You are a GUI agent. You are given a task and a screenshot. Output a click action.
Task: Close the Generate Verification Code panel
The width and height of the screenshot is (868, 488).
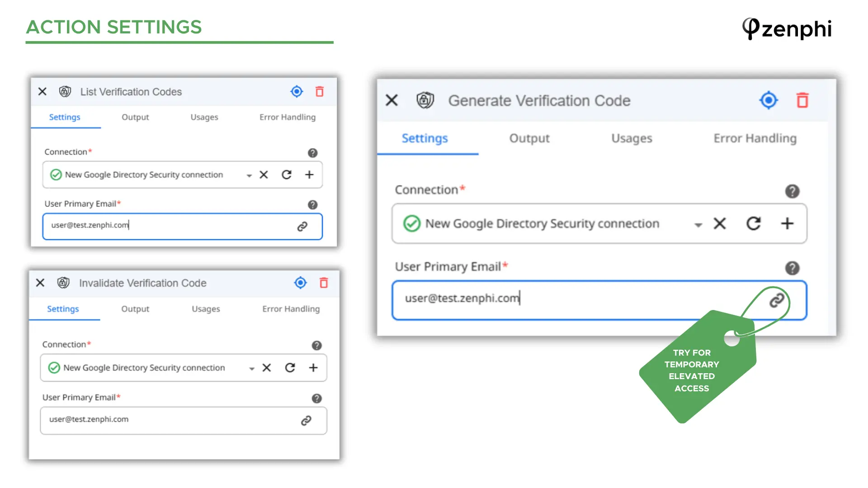(x=392, y=100)
